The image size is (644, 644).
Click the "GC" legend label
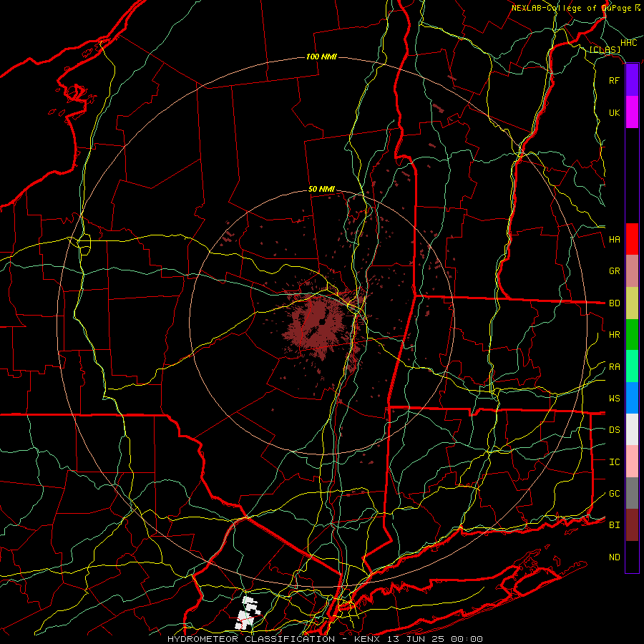(614, 494)
